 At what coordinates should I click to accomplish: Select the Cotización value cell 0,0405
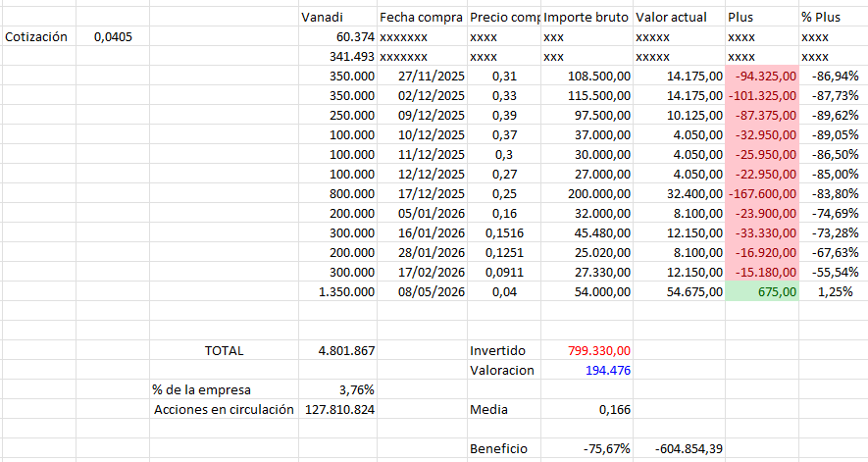click(x=113, y=37)
